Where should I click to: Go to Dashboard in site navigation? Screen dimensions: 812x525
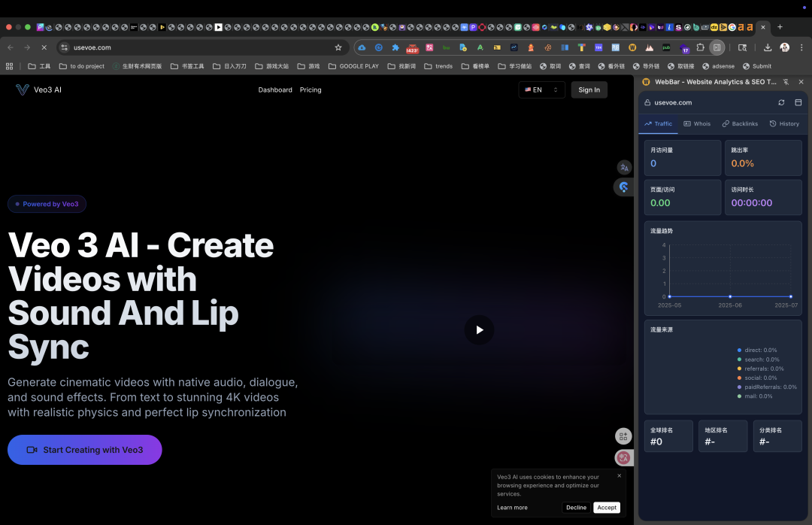click(x=275, y=90)
